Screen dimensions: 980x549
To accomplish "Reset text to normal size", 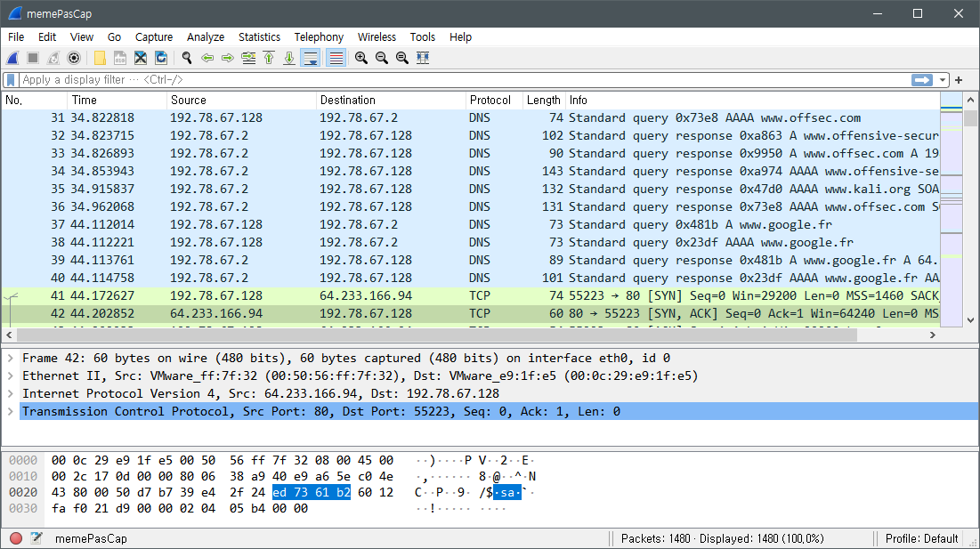I will pos(402,58).
